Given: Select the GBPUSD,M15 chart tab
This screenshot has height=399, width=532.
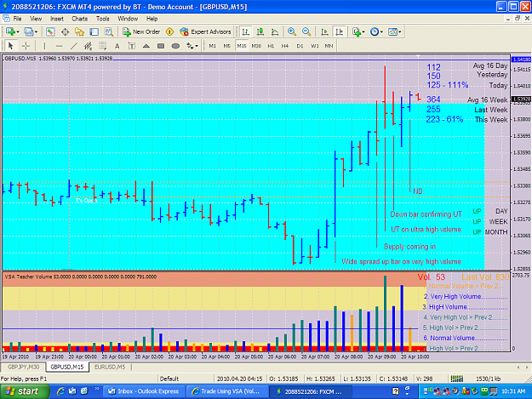Looking at the screenshot, I should pos(67,367).
